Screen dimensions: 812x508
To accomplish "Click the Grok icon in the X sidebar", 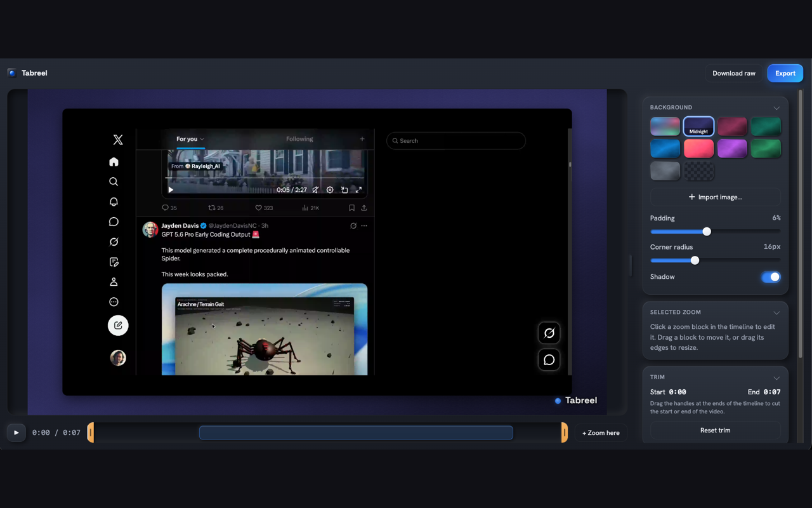I will (114, 242).
